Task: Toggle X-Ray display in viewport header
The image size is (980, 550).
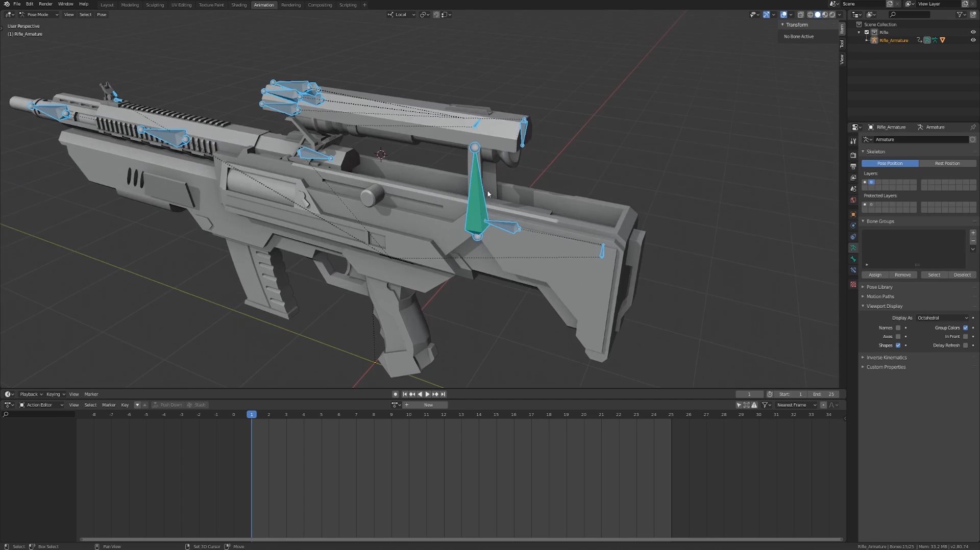Action: [800, 15]
